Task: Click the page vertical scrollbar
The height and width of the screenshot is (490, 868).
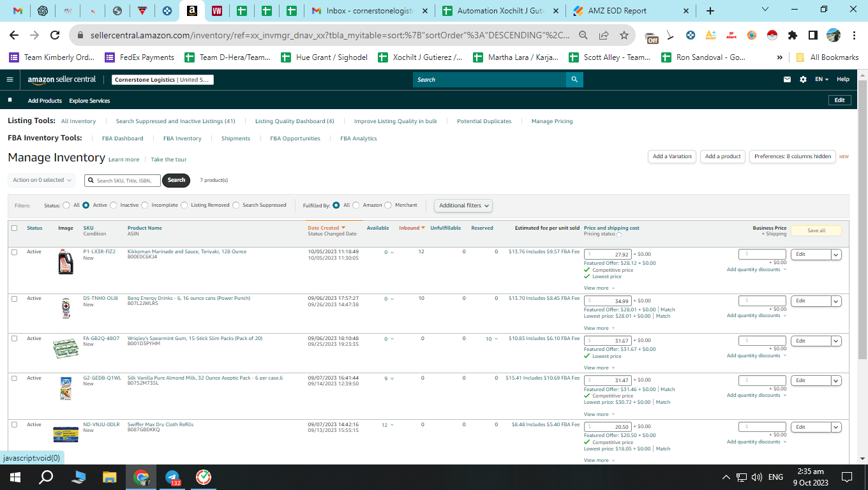Action: [x=862, y=220]
